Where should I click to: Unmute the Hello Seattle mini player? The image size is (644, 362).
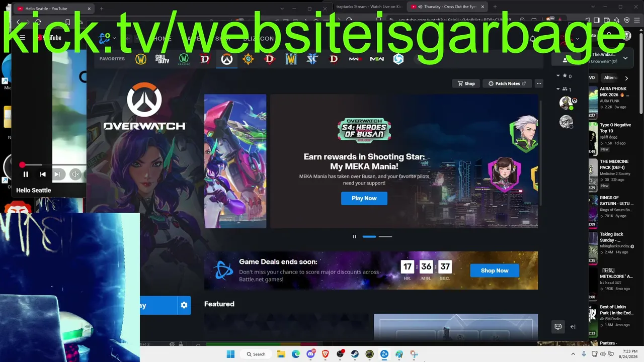pyautogui.click(x=75, y=174)
